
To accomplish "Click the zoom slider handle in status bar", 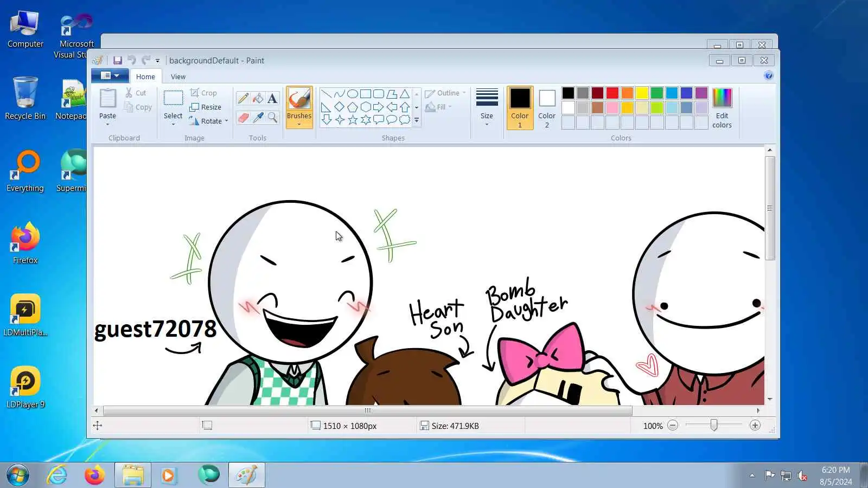I will tap(714, 426).
